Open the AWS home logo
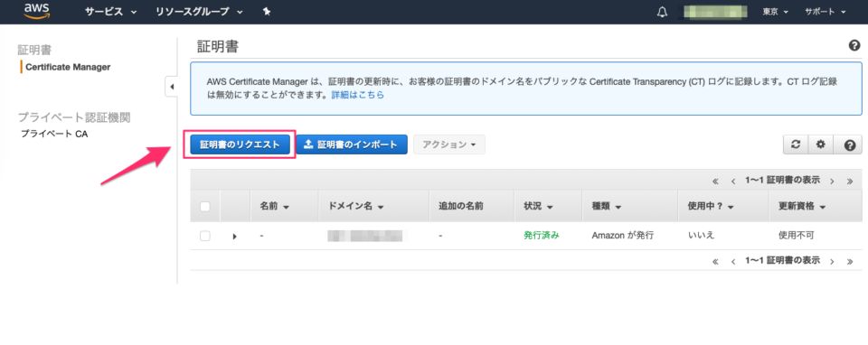This screenshot has width=868, height=345. [36, 12]
